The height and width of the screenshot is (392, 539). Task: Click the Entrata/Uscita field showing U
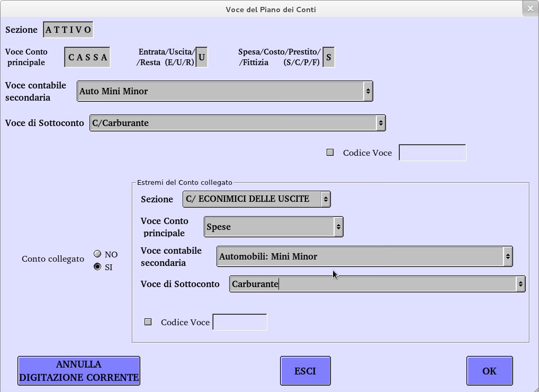tap(202, 57)
